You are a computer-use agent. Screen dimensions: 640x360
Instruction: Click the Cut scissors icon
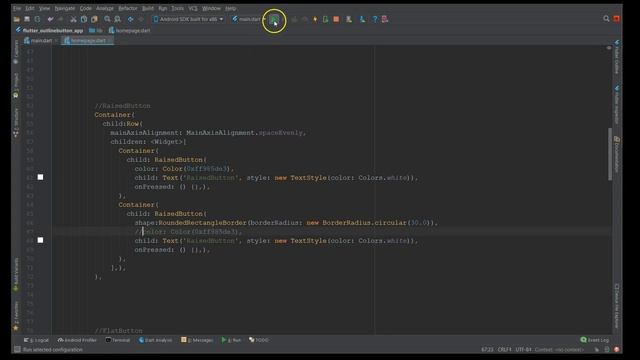(73, 19)
